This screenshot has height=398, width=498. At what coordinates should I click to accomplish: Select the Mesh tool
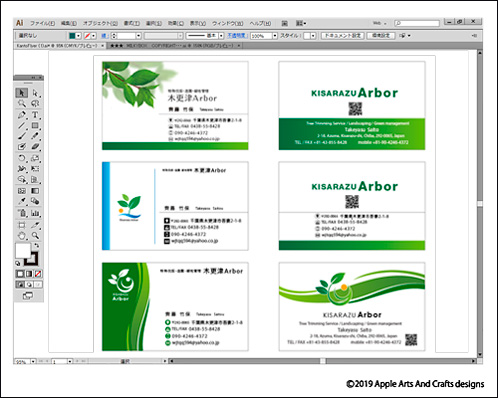pos(22,191)
